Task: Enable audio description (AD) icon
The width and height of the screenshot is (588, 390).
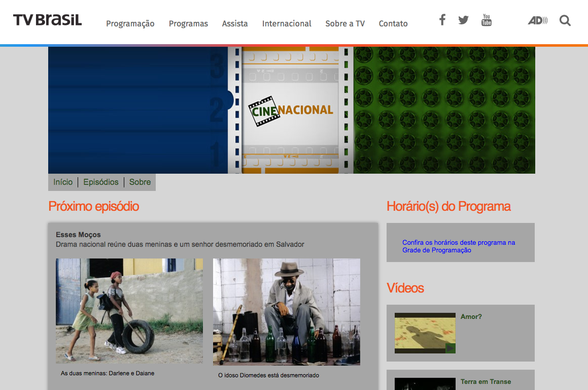Action: pos(537,21)
